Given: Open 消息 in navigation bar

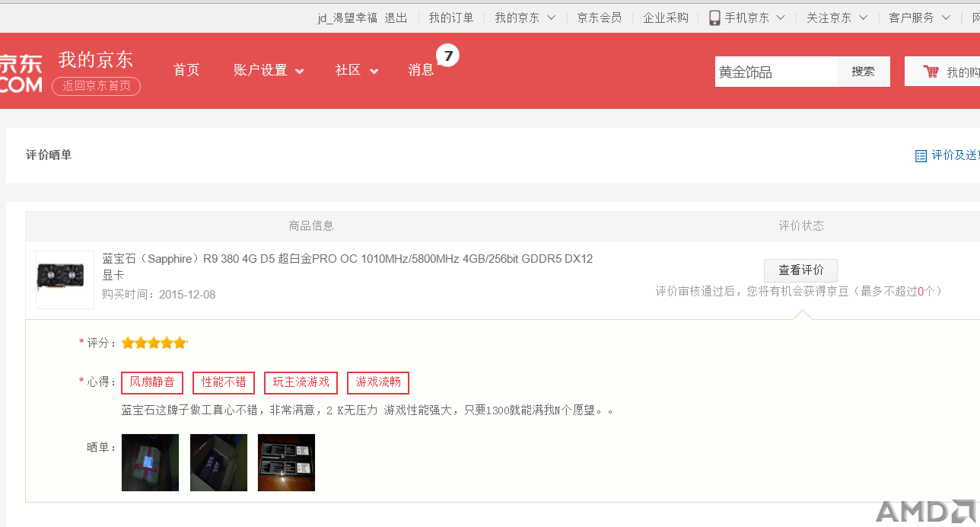Looking at the screenshot, I should tap(422, 70).
